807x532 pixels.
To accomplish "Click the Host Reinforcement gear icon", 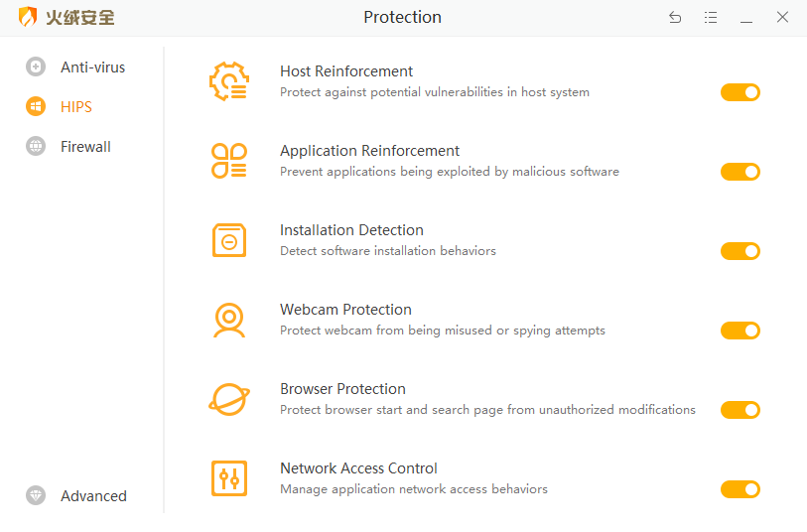I will pyautogui.click(x=228, y=81).
